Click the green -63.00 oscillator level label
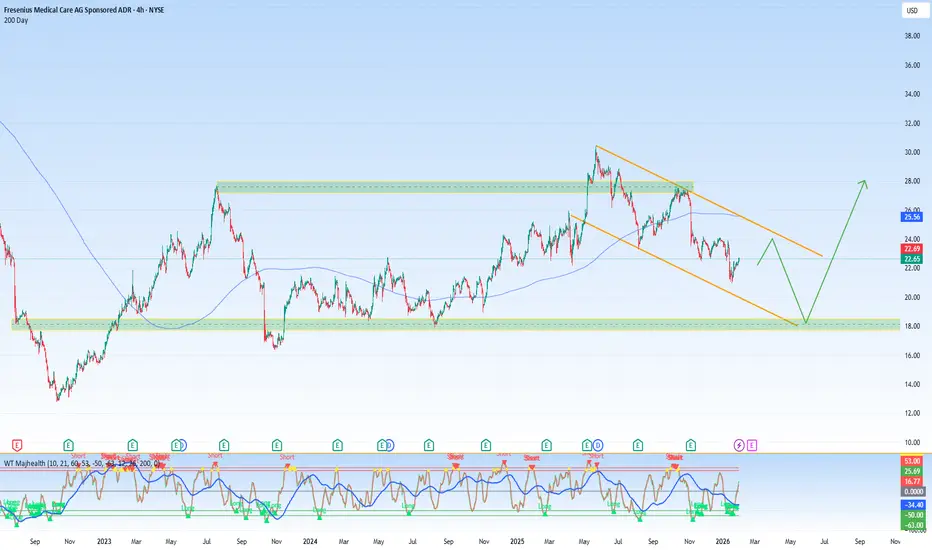Image resolution: width=932 pixels, height=550 pixels. [913, 526]
